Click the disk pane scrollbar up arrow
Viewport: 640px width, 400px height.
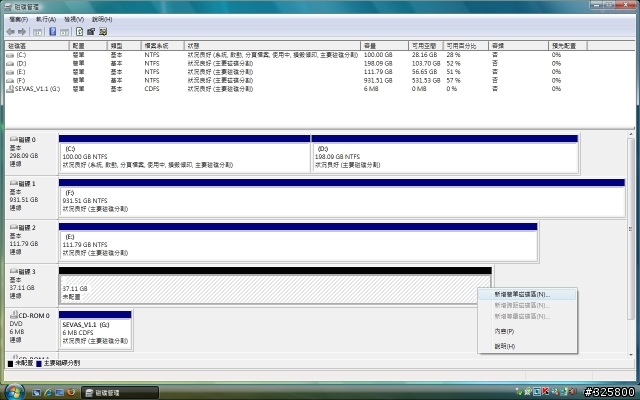click(631, 135)
